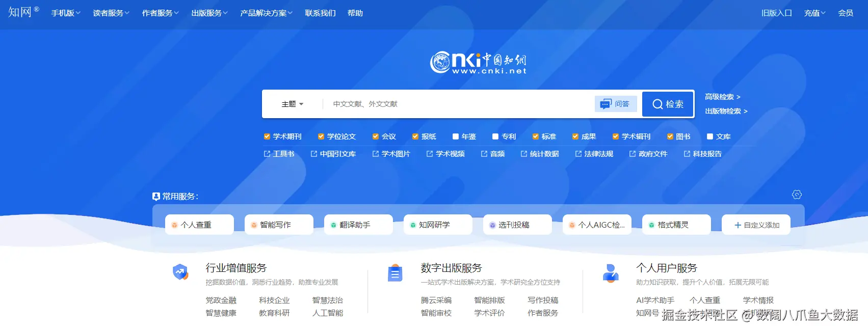Uncheck the 标准 checkbox

tap(536, 136)
